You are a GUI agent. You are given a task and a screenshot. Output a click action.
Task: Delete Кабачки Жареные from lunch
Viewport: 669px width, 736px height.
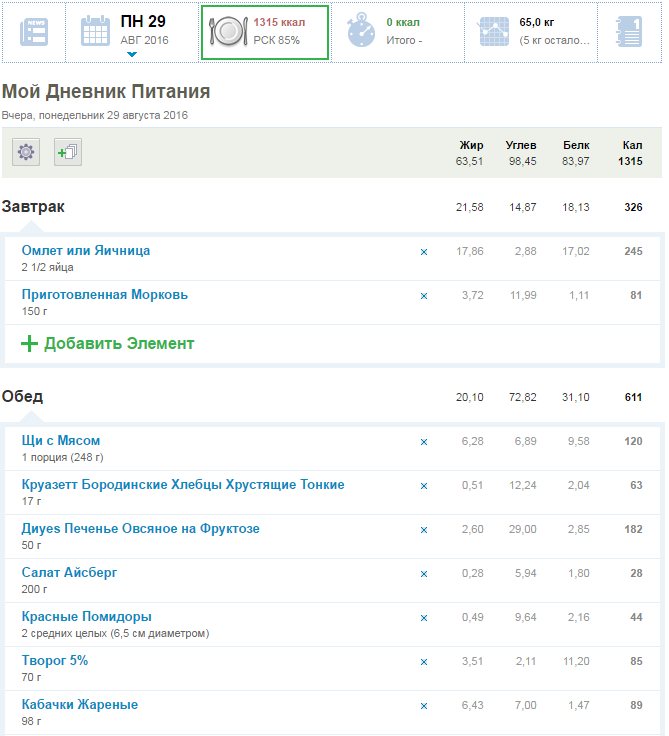423,706
